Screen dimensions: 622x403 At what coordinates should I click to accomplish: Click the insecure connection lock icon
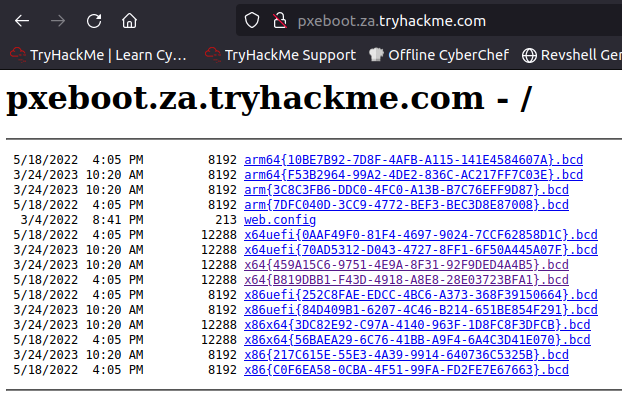click(277, 20)
